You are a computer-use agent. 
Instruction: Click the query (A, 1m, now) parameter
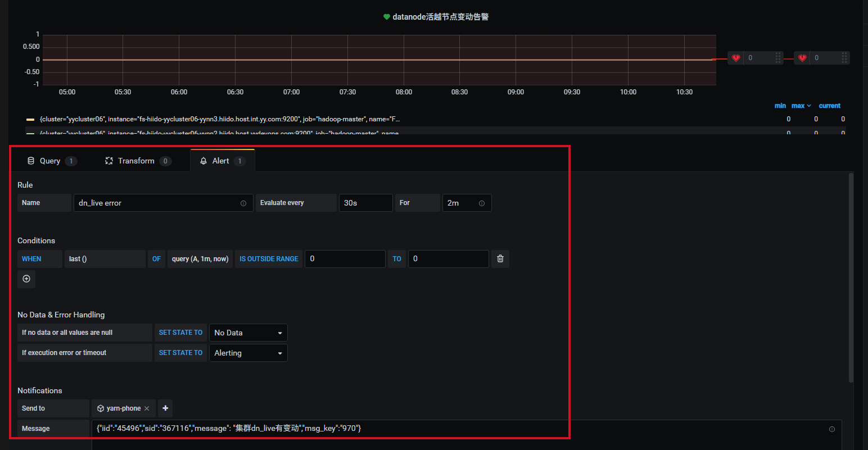pos(200,259)
